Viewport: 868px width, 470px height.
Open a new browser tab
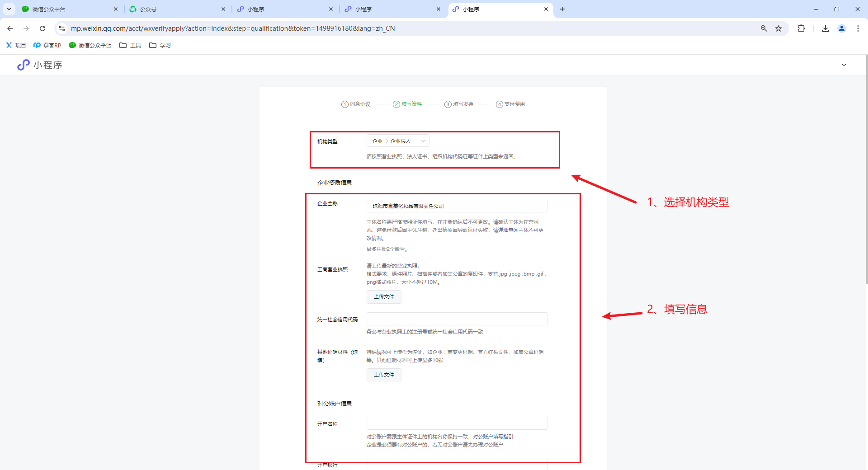point(562,9)
